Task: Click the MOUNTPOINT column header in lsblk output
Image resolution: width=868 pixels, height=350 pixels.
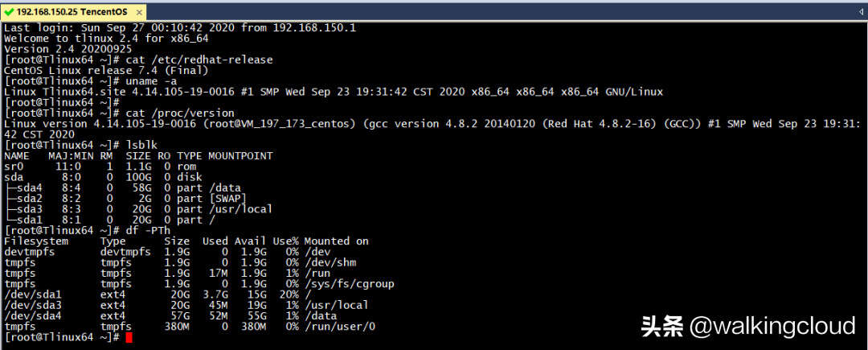Action: point(240,156)
